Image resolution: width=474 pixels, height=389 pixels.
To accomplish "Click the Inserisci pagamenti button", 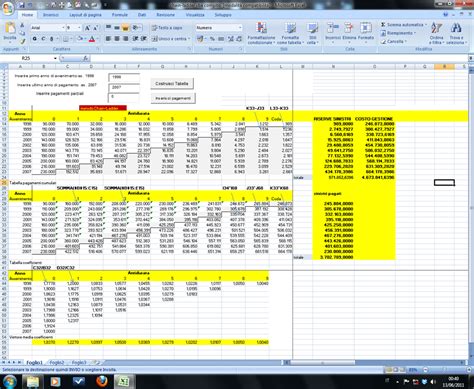I will (x=173, y=98).
